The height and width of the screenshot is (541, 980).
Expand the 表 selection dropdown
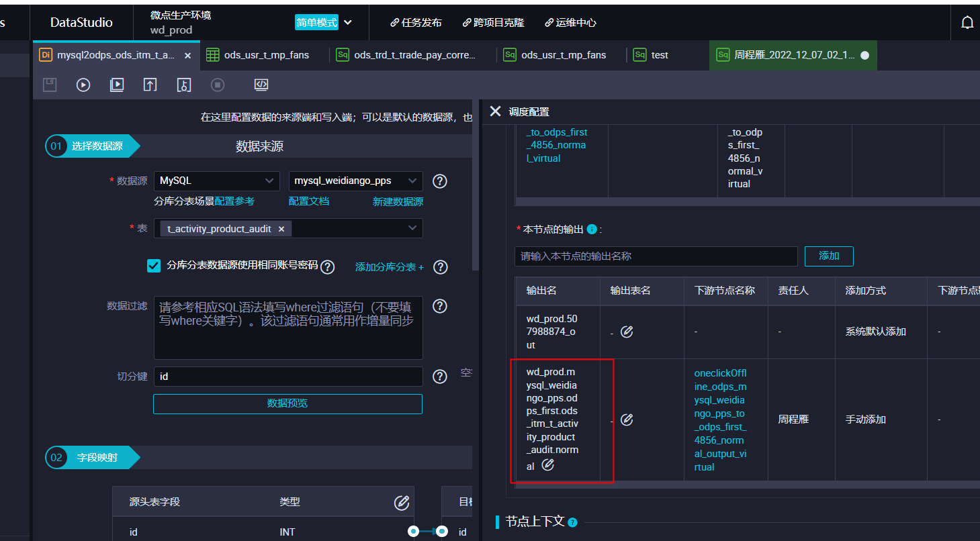click(413, 228)
